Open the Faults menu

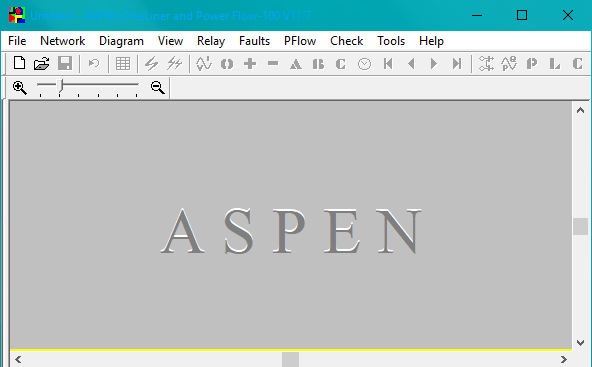click(254, 41)
